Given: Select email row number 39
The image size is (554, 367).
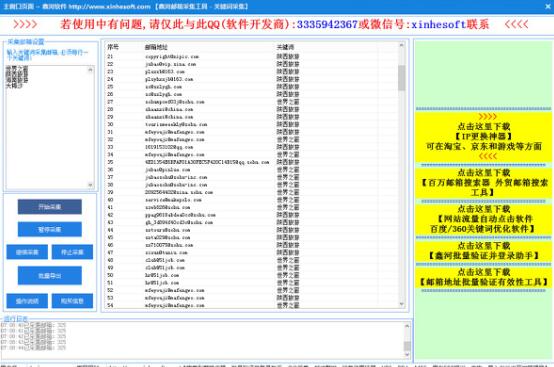Looking at the screenshot, I should click(x=252, y=192).
